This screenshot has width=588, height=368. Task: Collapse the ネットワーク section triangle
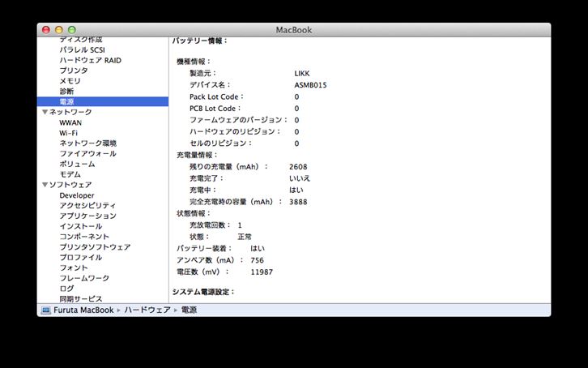click(x=45, y=112)
